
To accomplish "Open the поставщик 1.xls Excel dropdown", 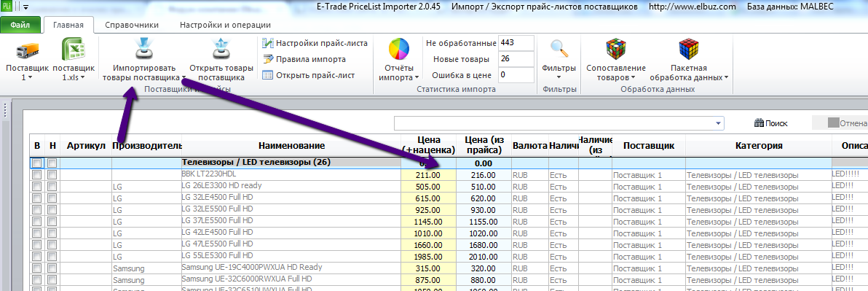I will pyautogui.click(x=73, y=59).
